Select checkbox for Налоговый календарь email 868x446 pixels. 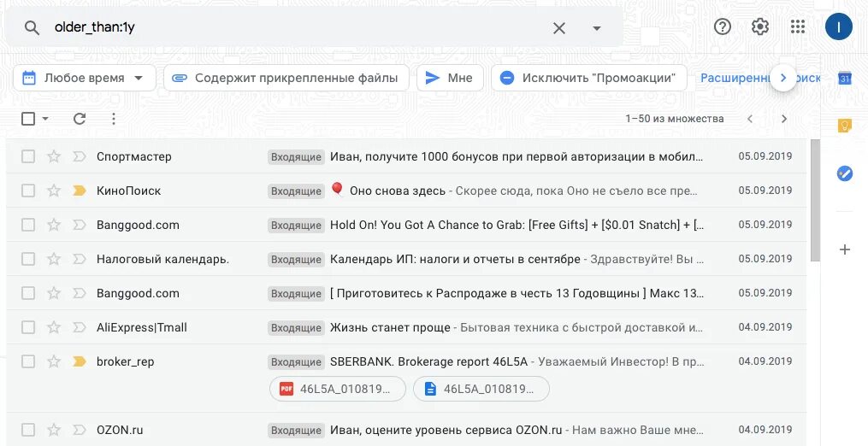(28, 259)
